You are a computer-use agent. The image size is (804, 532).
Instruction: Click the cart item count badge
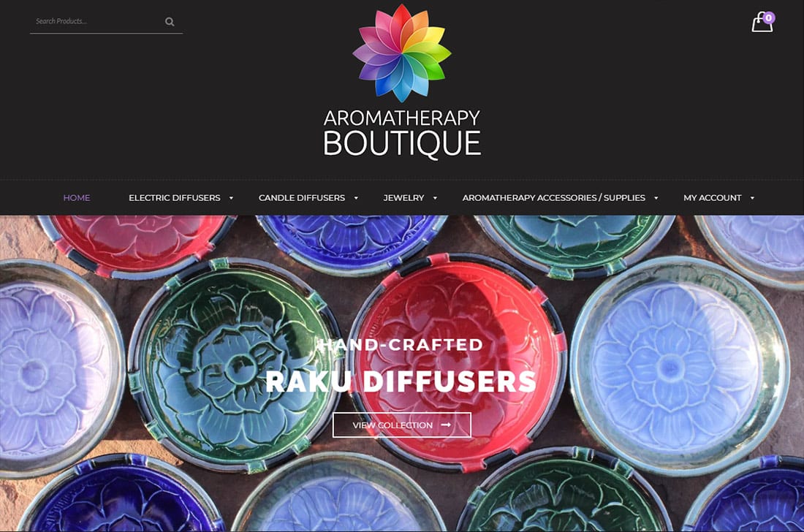click(768, 18)
